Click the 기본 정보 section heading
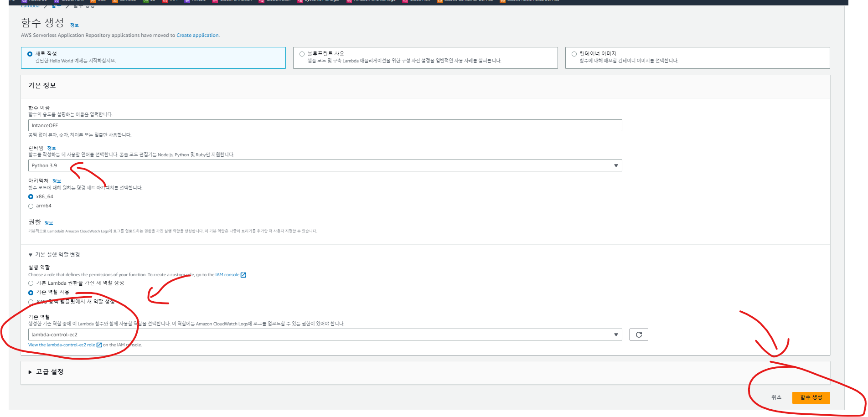Screen dimensions: 868x417 coord(42,86)
